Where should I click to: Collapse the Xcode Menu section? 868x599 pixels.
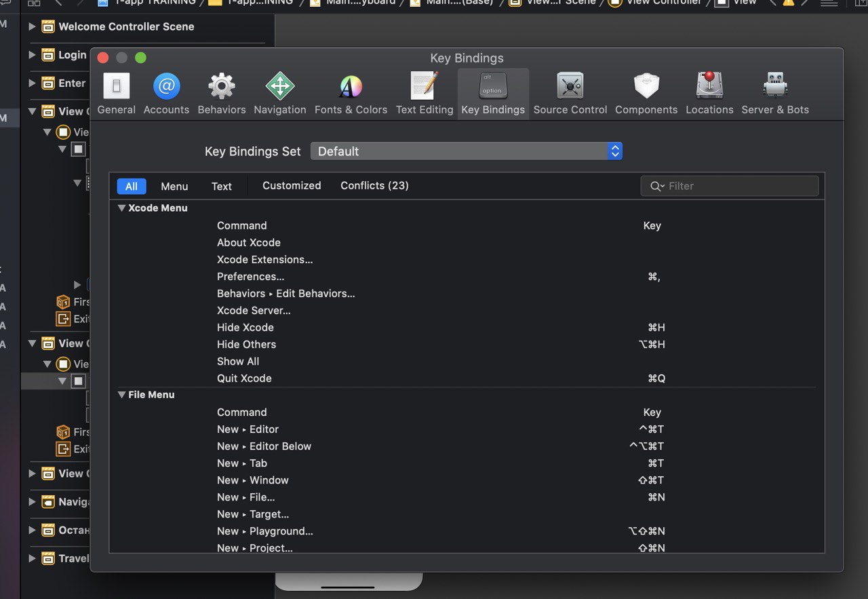click(122, 208)
